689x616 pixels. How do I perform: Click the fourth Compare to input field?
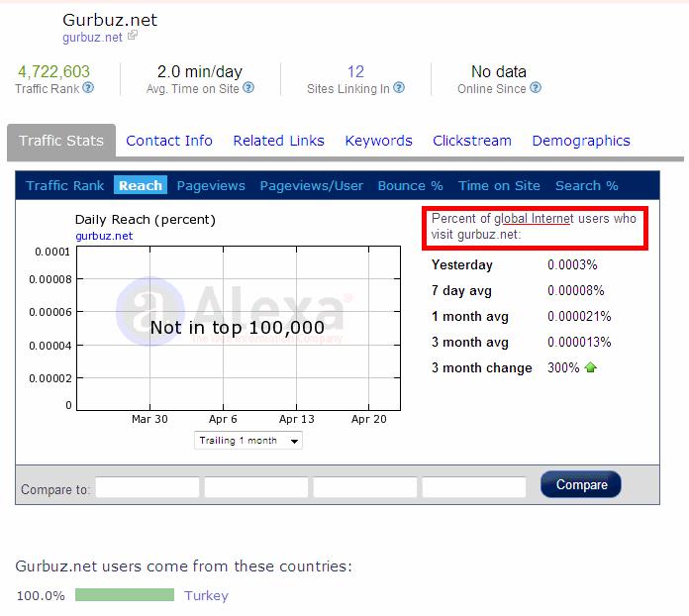pyautogui.click(x=474, y=487)
